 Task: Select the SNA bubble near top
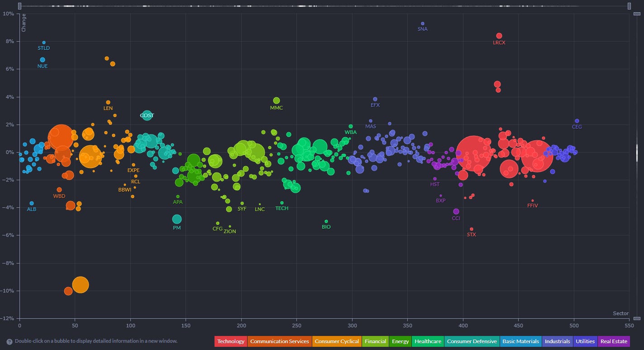pos(423,24)
